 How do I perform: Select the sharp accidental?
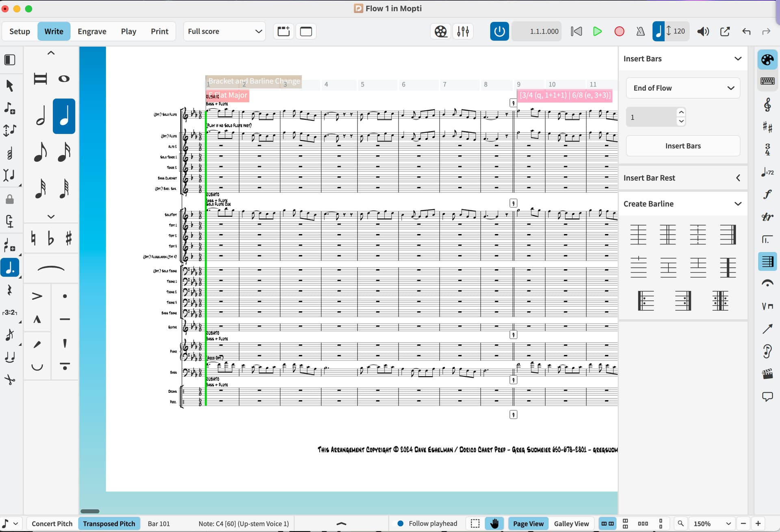click(68, 238)
